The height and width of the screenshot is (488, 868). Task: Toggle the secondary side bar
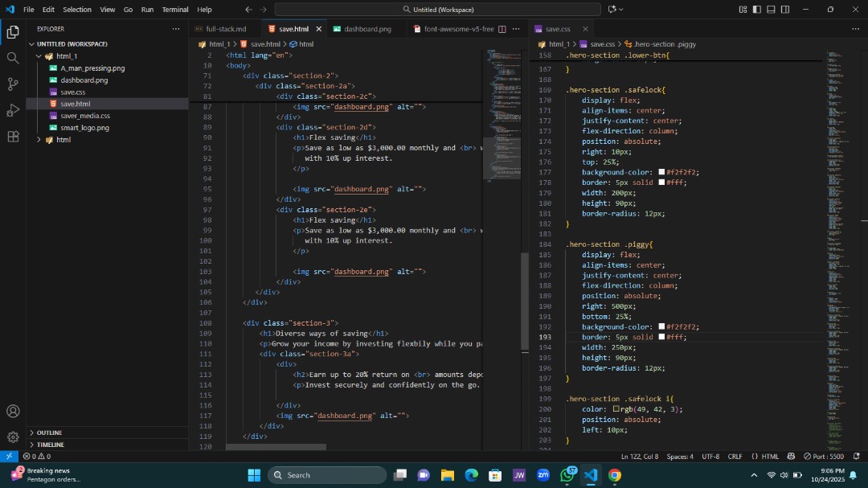[x=785, y=10]
